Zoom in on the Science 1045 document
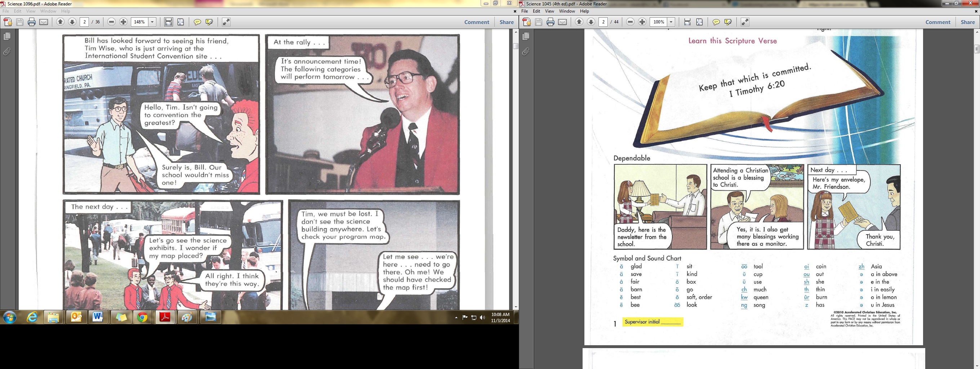This screenshot has height=369, width=980. click(x=642, y=22)
